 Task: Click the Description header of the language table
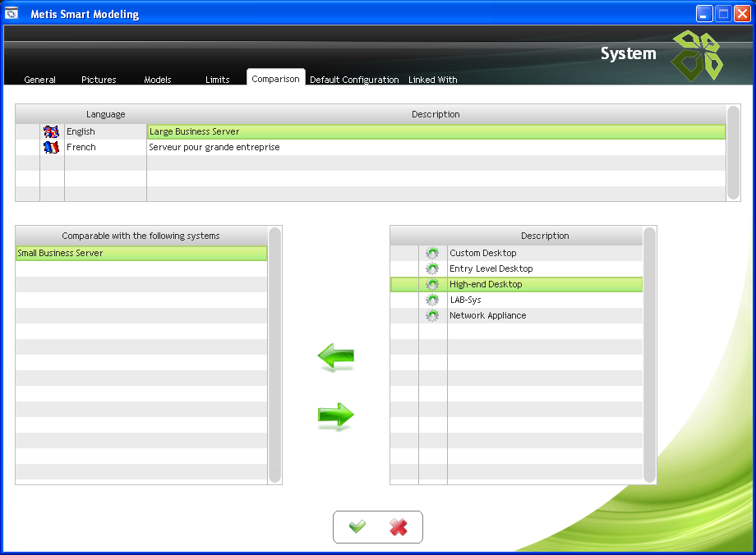click(436, 114)
